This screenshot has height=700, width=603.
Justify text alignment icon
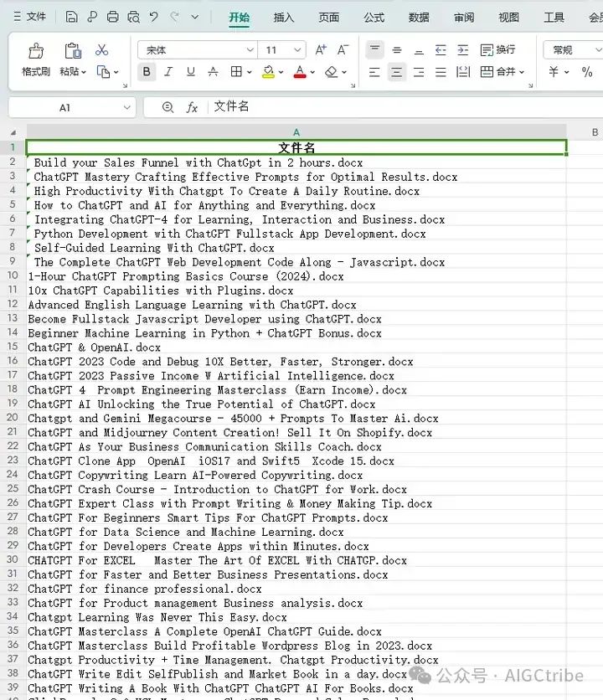(x=441, y=72)
